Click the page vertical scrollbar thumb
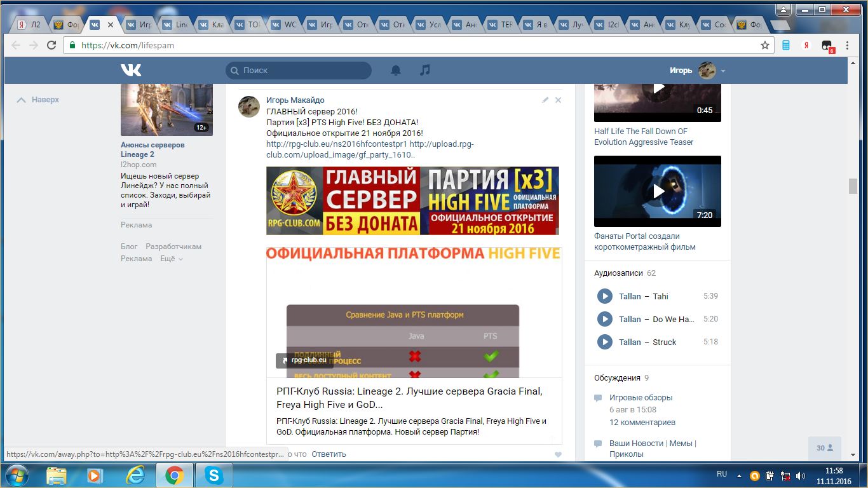The height and width of the screenshot is (488, 868). click(x=853, y=186)
